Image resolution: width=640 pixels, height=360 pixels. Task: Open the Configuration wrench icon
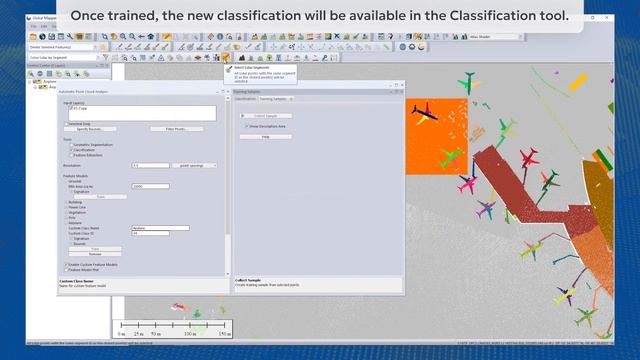tap(70, 37)
